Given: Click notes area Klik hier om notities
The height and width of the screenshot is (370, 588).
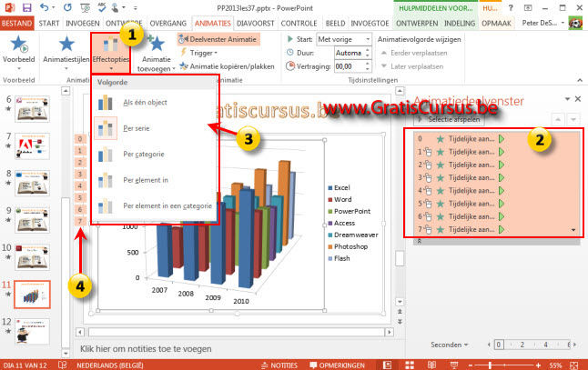Looking at the screenshot, I should [146, 349].
